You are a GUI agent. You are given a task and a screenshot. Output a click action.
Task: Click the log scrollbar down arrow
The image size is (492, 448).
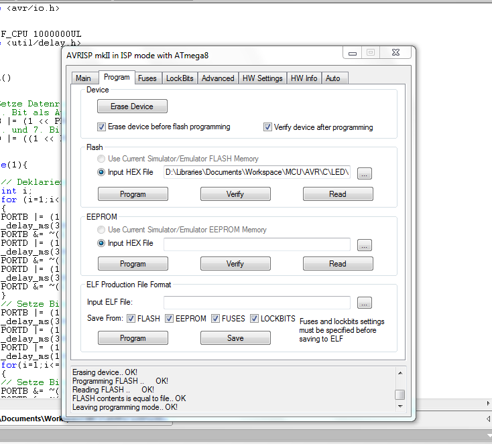point(400,406)
